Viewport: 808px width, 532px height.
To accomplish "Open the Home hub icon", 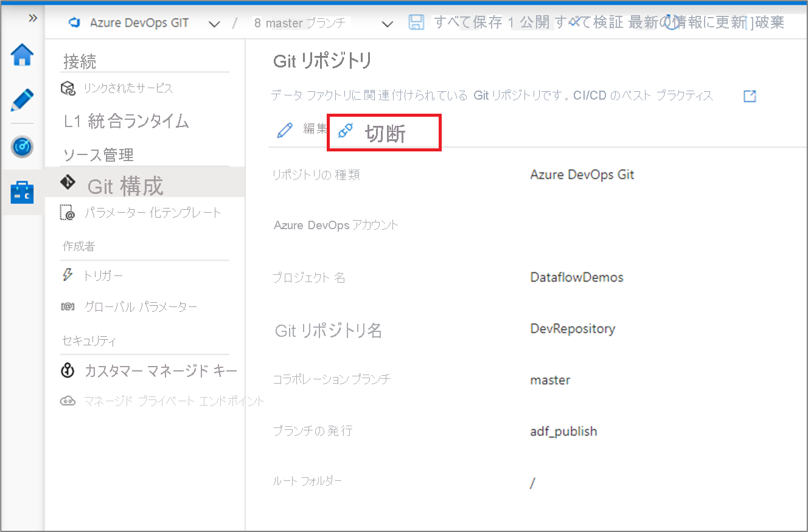I will tap(23, 55).
